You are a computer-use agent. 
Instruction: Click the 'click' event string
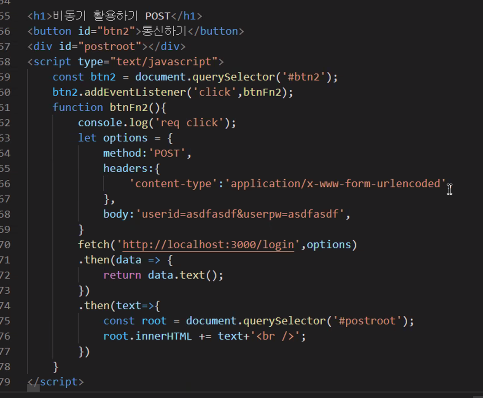[215, 92]
